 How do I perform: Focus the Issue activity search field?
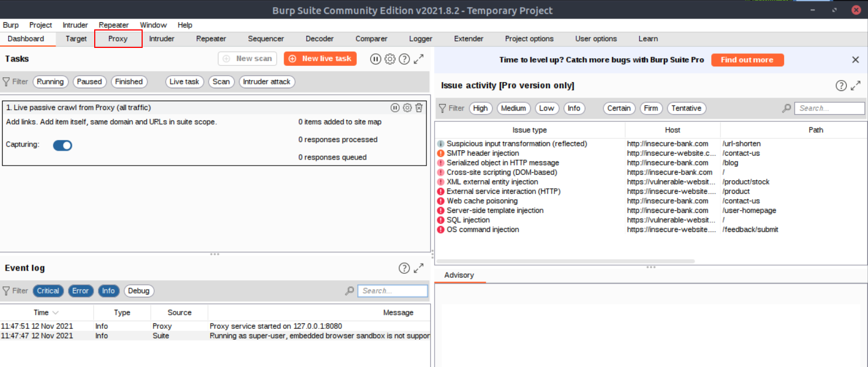coord(829,108)
